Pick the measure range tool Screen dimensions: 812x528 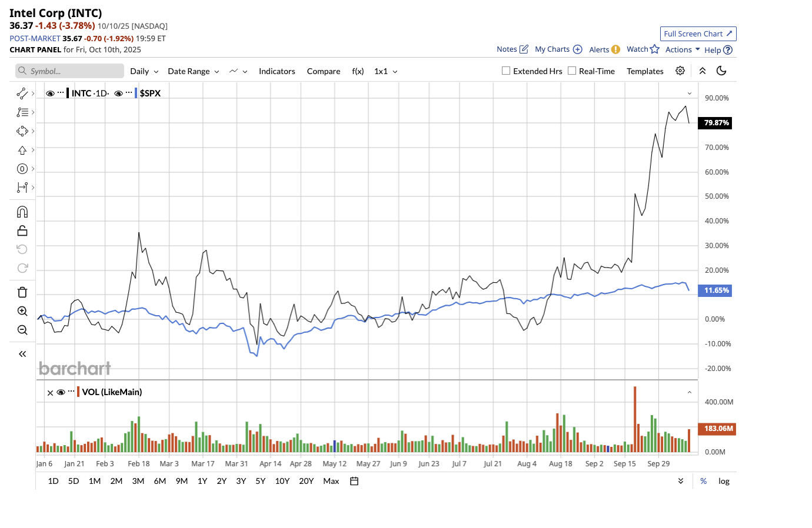click(22, 188)
